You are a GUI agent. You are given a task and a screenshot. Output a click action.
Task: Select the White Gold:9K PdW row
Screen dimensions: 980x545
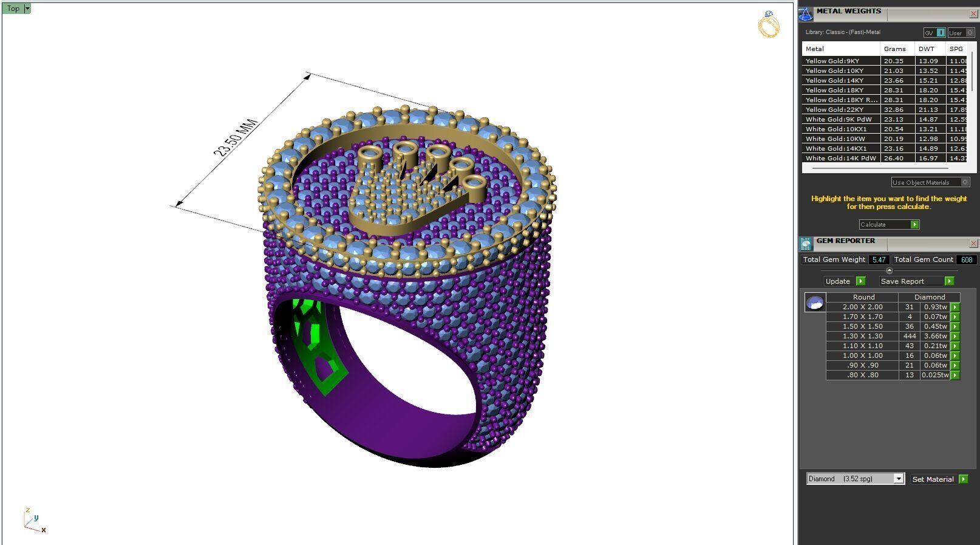(885, 119)
